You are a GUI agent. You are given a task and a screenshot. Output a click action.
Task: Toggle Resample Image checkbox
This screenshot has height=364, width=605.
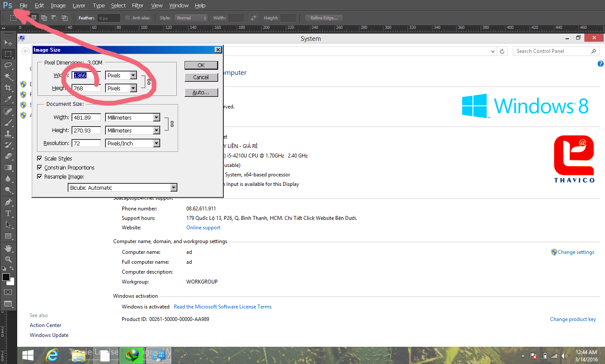click(x=40, y=176)
